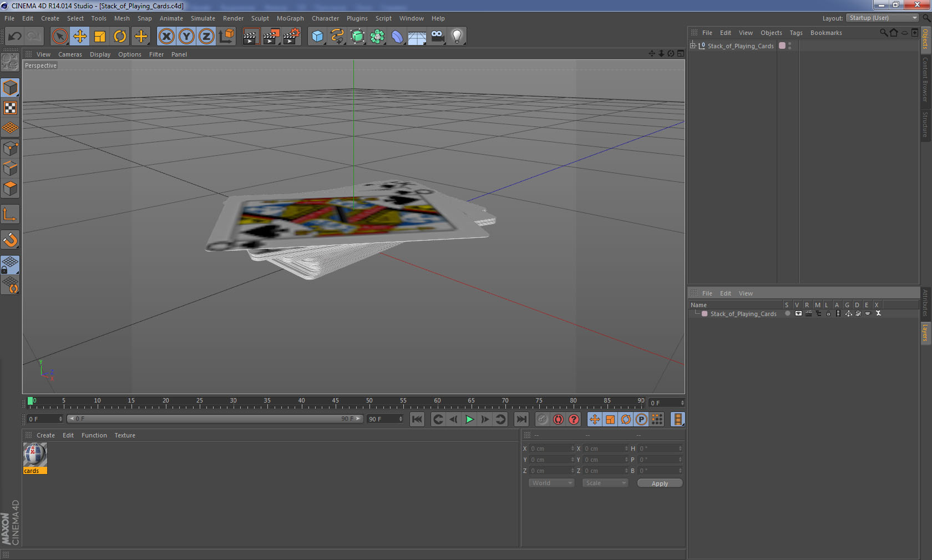The image size is (932, 560).
Task: Open the Layout Startup dropdown
Action: pyautogui.click(x=883, y=18)
